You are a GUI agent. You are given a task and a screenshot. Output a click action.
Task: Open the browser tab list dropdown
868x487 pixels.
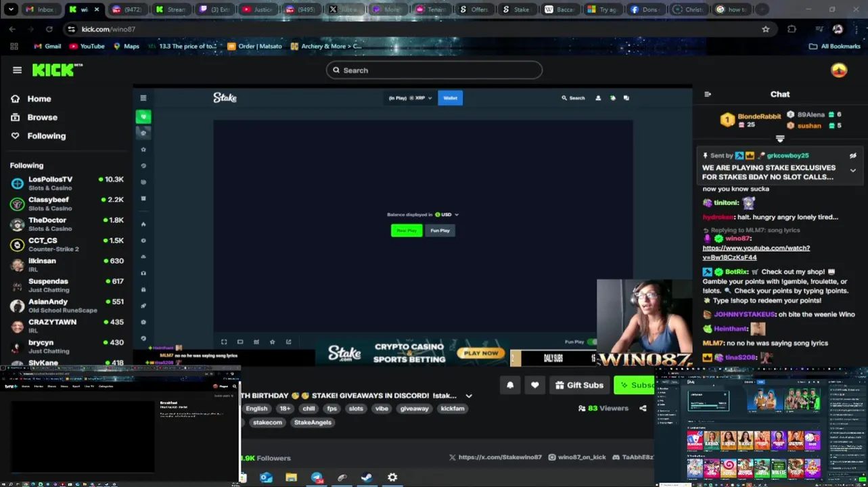(11, 9)
